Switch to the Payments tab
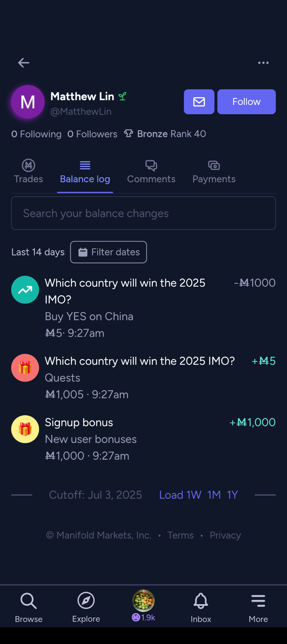 pos(214,172)
